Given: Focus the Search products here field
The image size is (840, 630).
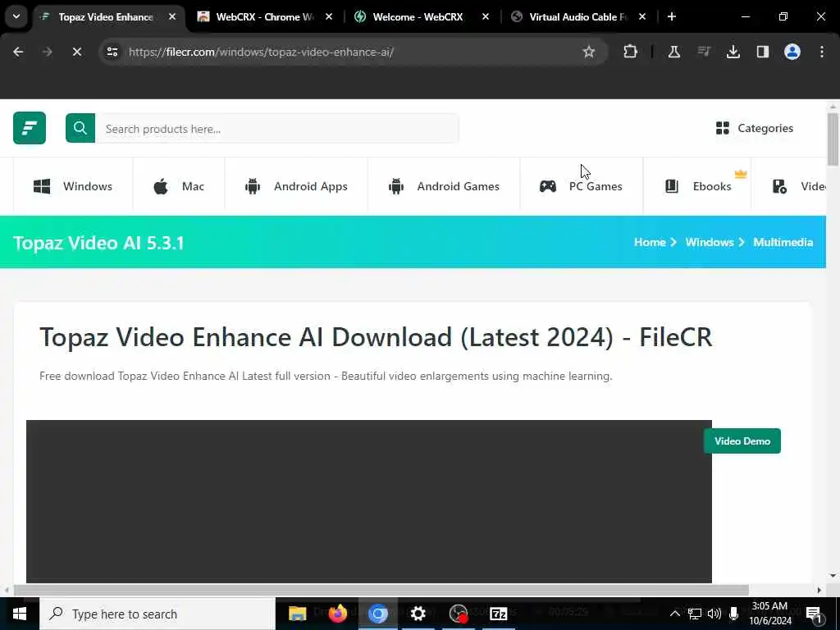Looking at the screenshot, I should tap(277, 129).
